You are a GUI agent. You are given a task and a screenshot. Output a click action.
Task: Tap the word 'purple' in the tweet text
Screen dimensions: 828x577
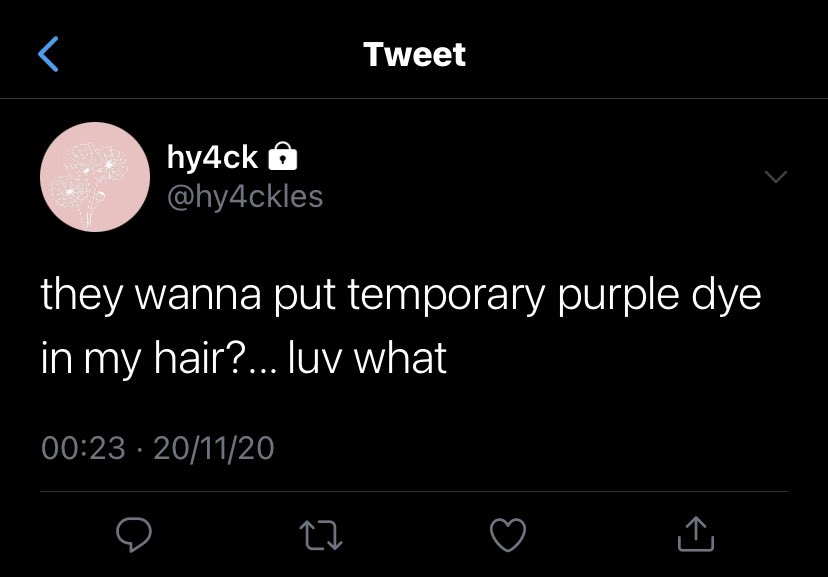tap(618, 296)
